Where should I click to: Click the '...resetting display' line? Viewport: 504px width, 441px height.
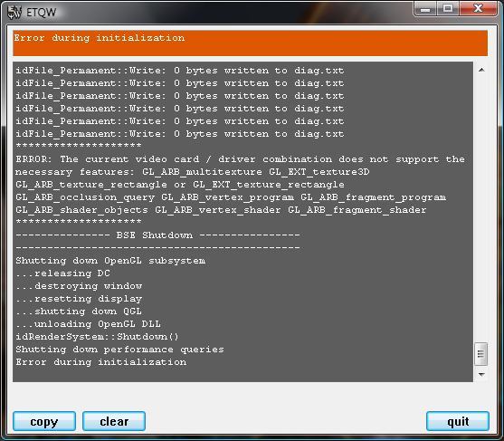click(x=79, y=299)
